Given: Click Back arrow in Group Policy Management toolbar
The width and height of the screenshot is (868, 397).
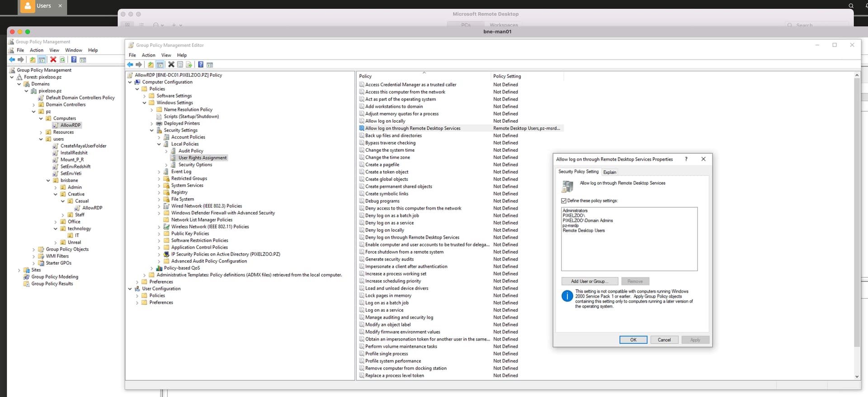Looking at the screenshot, I should coord(12,60).
